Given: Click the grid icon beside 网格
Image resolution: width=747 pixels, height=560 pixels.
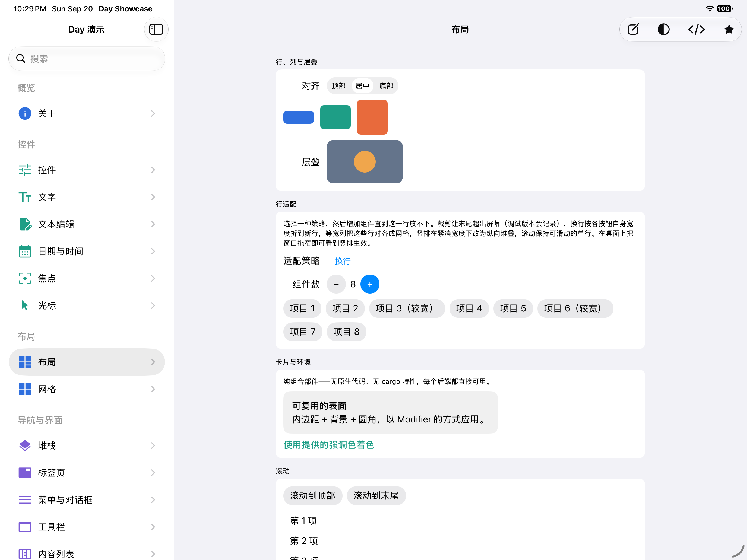Looking at the screenshot, I should pos(25,389).
